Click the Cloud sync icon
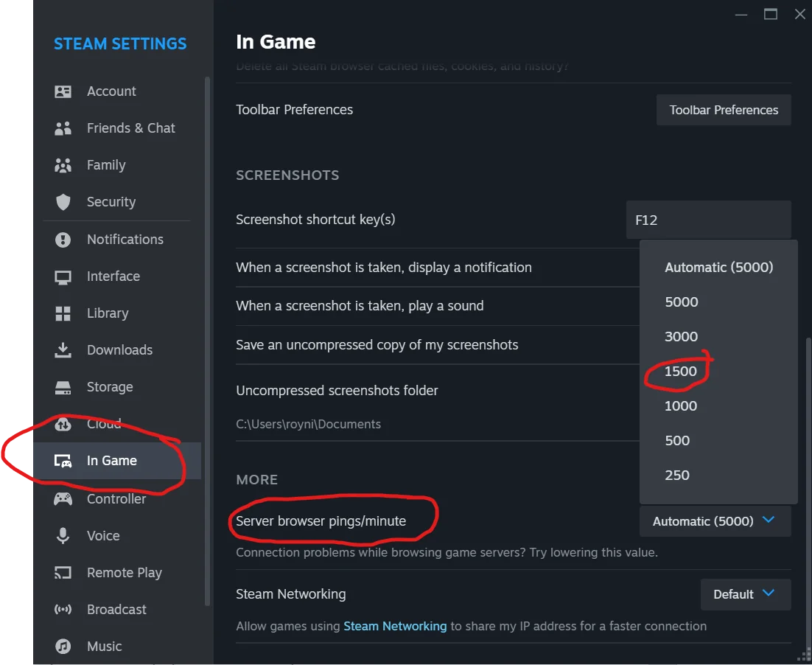The image size is (812, 665). (x=63, y=425)
